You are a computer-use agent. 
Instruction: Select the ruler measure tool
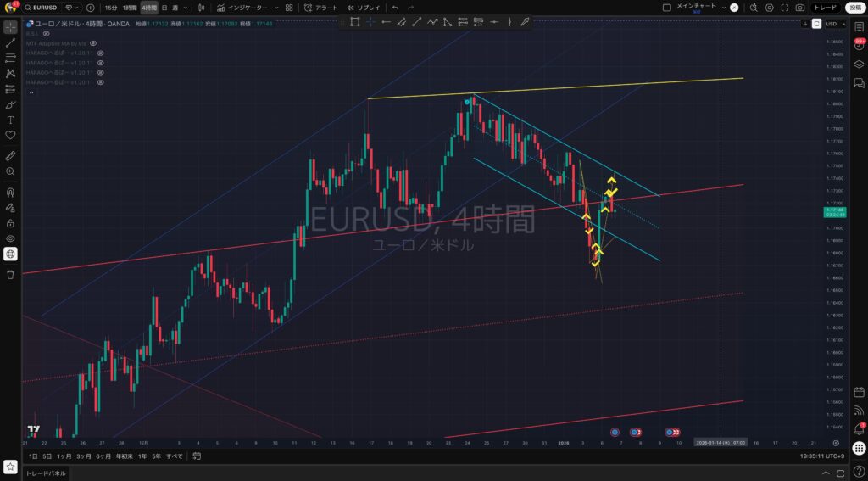pos(10,156)
